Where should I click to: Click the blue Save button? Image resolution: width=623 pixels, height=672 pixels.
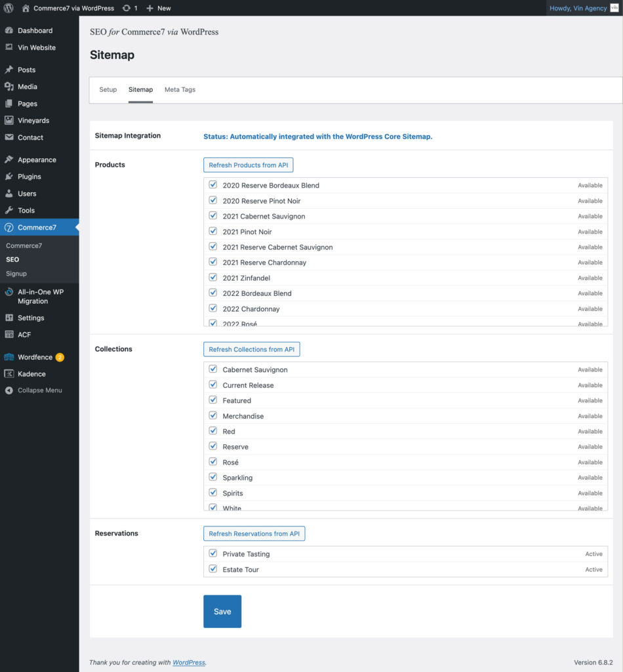222,612
